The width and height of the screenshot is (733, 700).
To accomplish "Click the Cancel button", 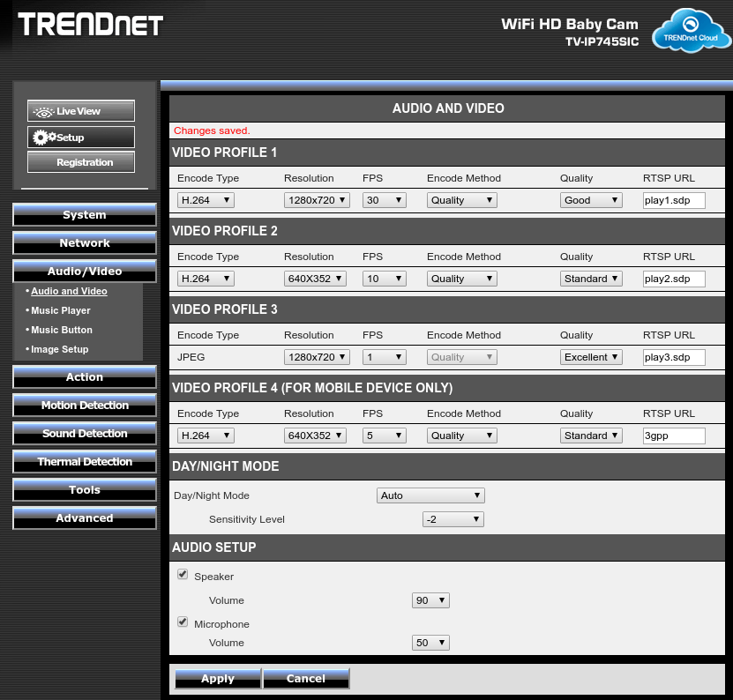I will (306, 679).
